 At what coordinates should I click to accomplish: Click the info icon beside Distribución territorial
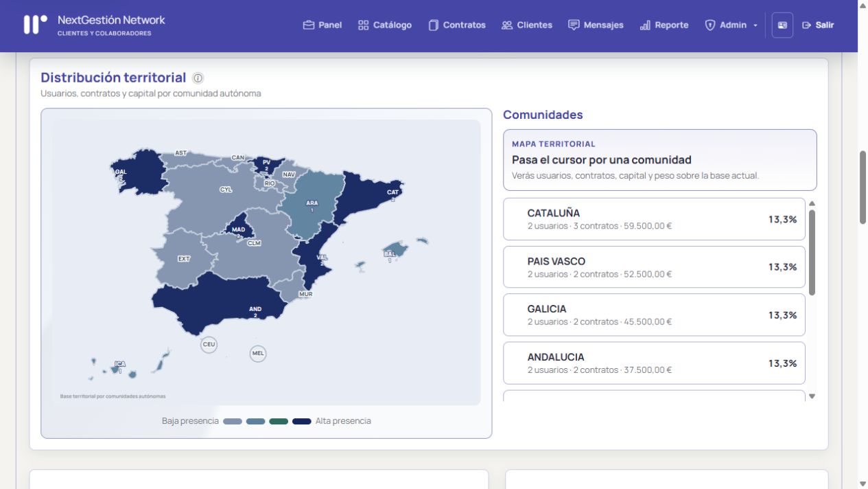pos(198,78)
